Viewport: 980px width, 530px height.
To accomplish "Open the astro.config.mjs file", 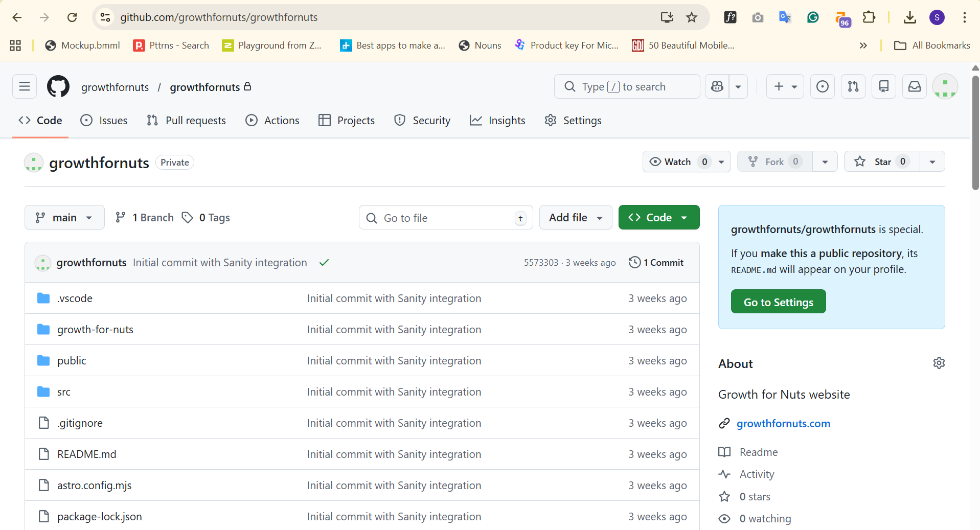I will (x=94, y=486).
